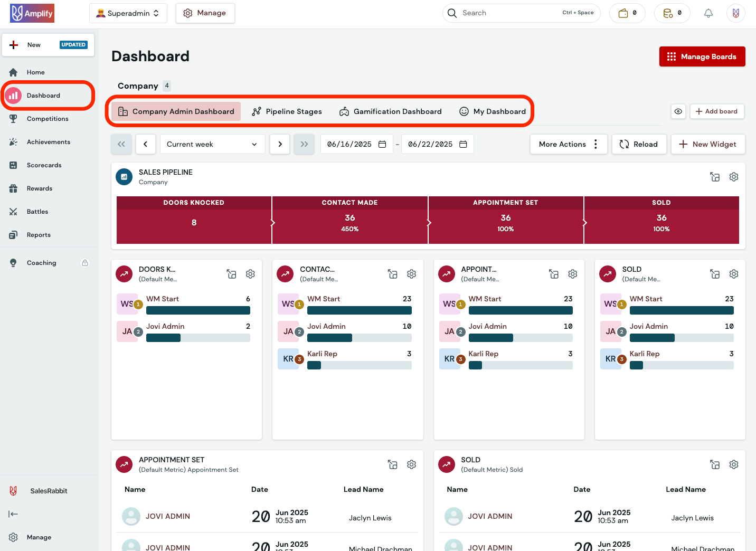Viewport: 756px width, 551px height.
Task: Open the Gamification Dashboard tab
Action: (x=391, y=111)
